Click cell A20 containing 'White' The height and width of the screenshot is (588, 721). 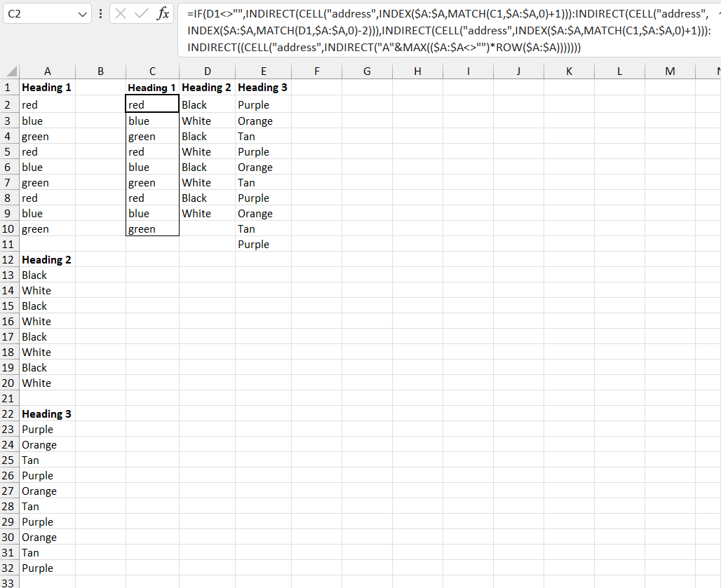tap(48, 383)
